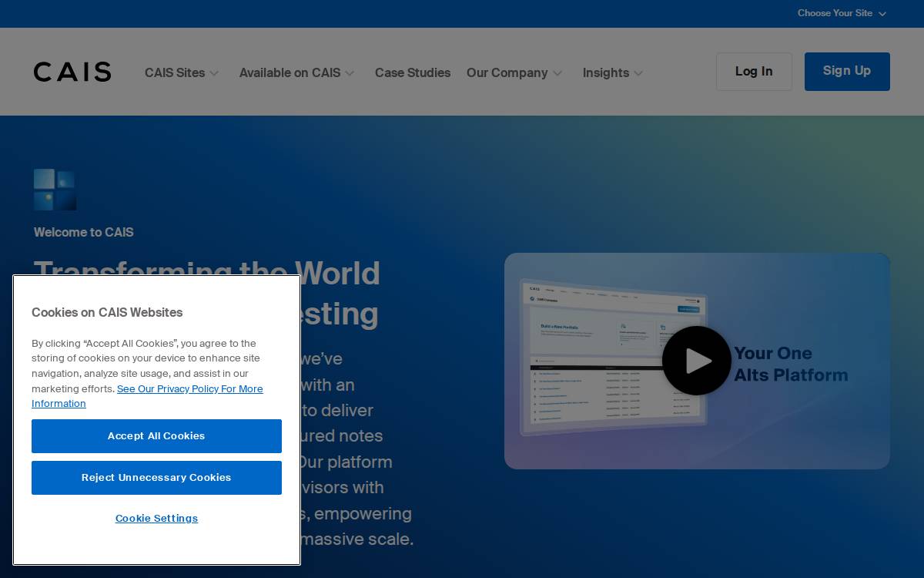Expand the Our Company menu
Image resolution: width=924 pixels, height=578 pixels.
514,72
